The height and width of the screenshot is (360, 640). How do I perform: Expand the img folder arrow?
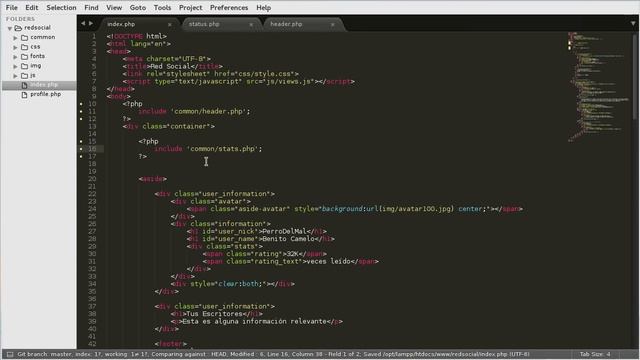point(16,66)
